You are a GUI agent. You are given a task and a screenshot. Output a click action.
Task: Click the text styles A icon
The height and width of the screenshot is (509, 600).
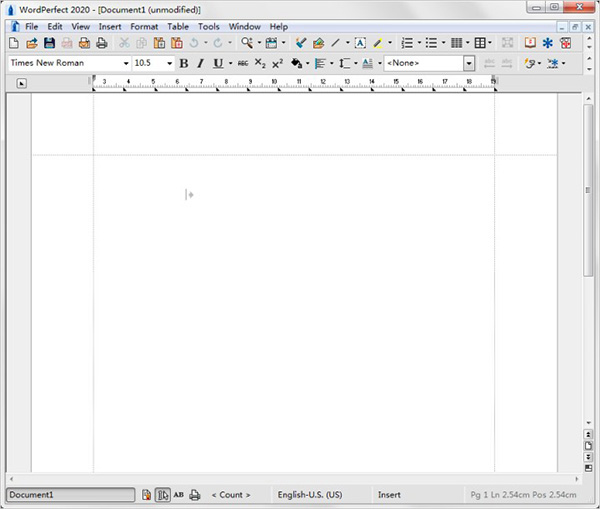(367, 63)
